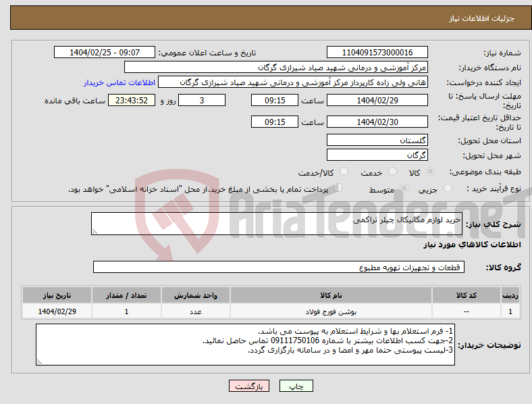
Task: Click the تعداد / مقدار column header
Action: click(x=126, y=295)
